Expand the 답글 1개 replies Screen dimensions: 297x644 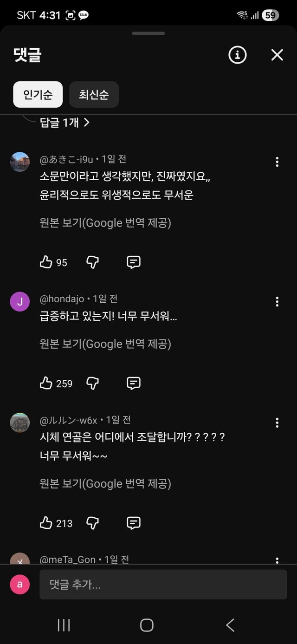(65, 123)
